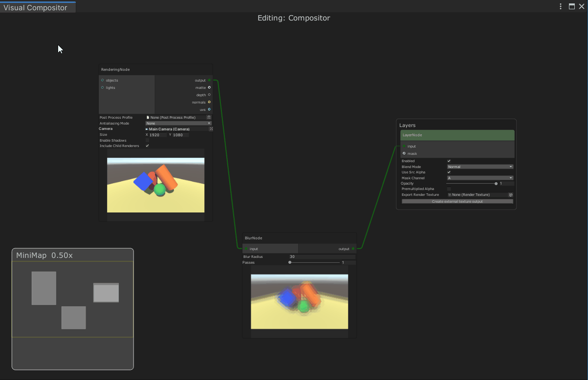Open the Export Render Texture object picker
Screen dimensions: 588x380
click(511, 195)
